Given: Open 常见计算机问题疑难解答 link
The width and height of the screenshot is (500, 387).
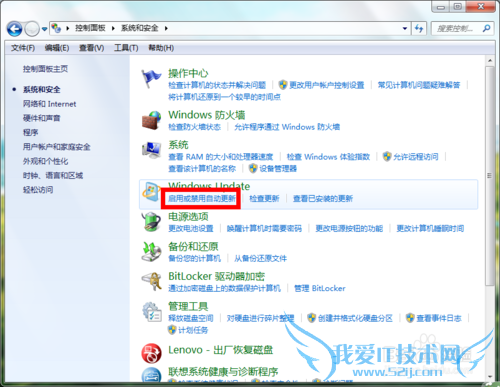Looking at the screenshot, I should click(419, 85).
